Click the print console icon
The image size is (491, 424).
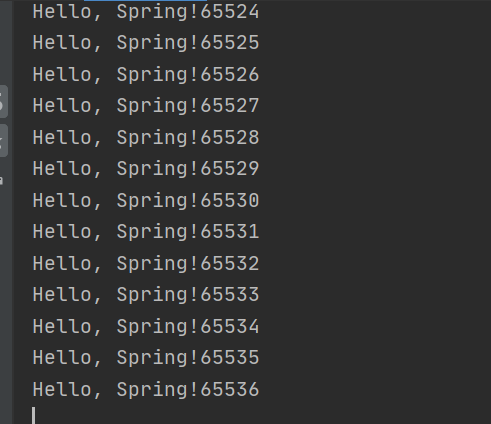[1, 180]
